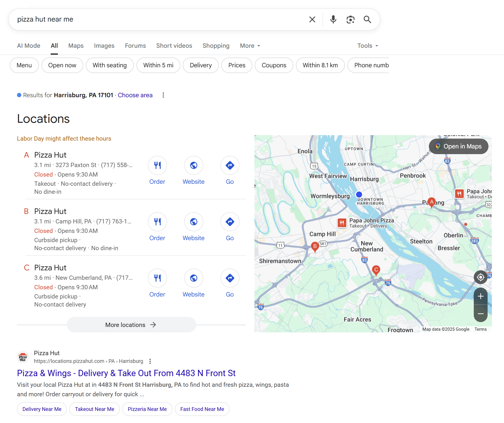Website globe icon for Camp Hill Pizza Hut
The height and width of the screenshot is (423, 504).
tap(193, 222)
